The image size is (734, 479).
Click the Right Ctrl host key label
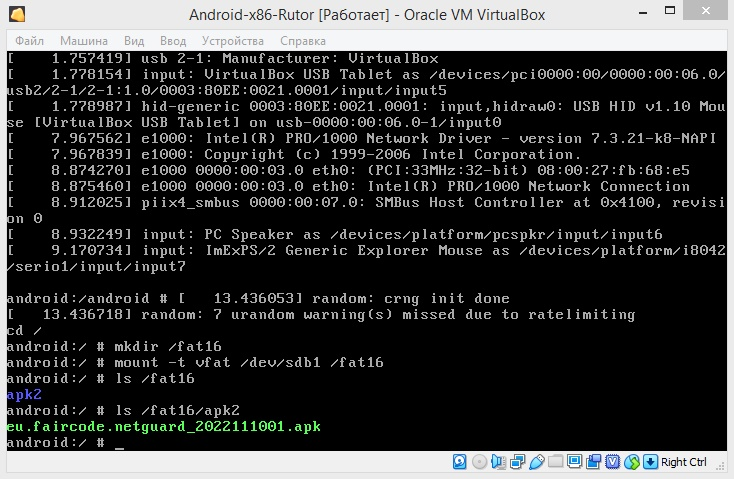(684, 462)
